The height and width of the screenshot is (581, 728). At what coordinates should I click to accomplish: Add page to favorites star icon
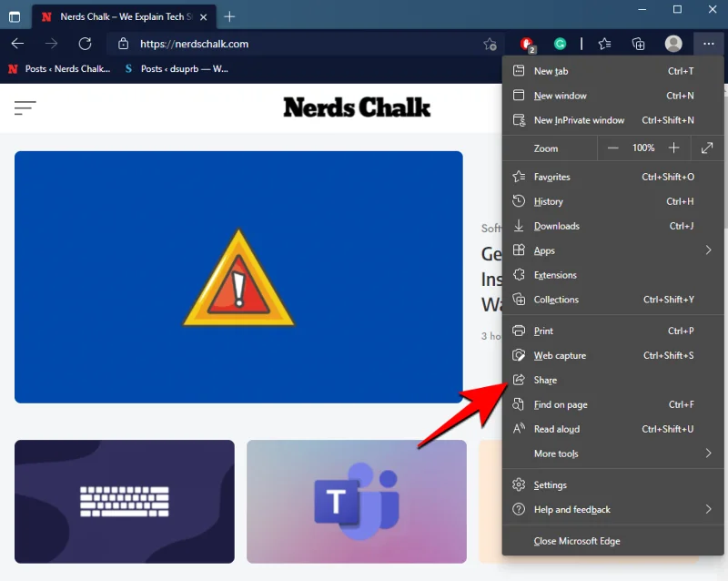point(490,44)
